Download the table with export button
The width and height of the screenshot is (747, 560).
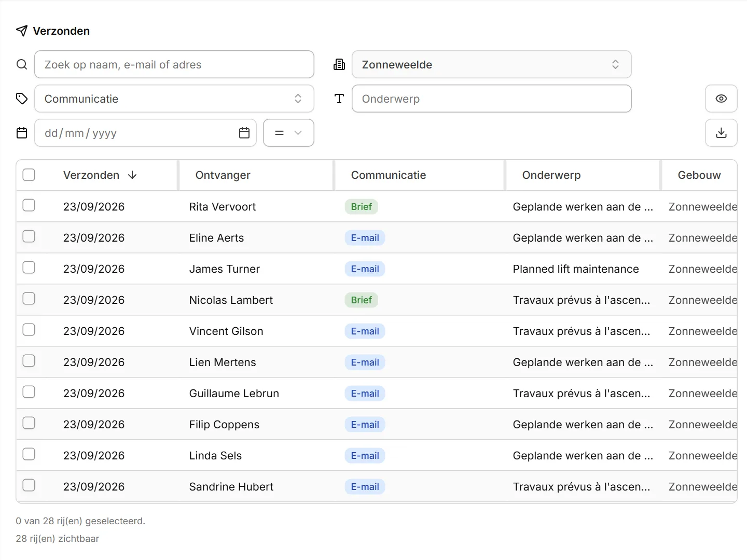[x=721, y=133]
